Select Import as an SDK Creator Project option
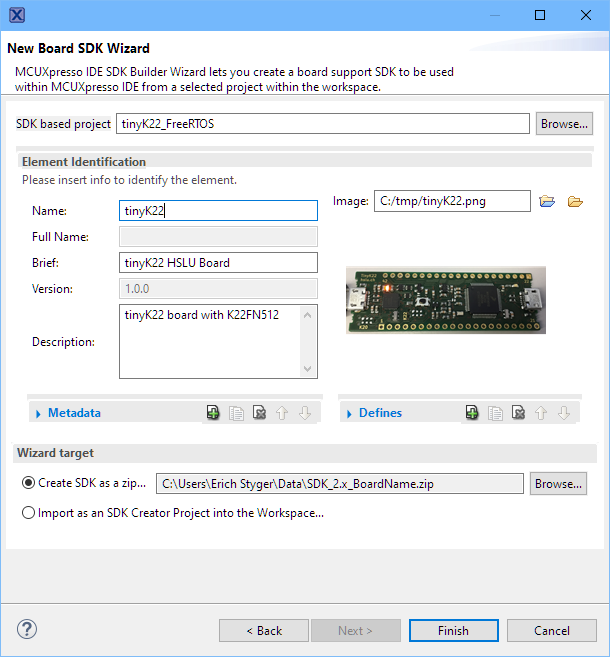 click(x=29, y=513)
